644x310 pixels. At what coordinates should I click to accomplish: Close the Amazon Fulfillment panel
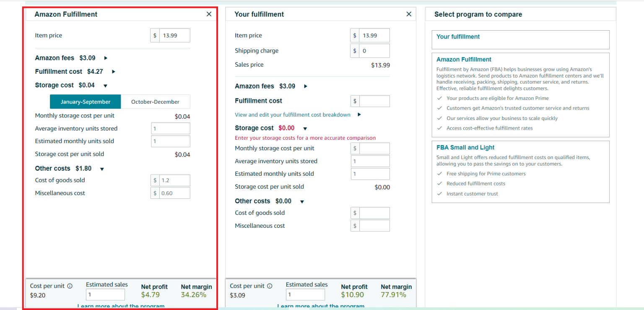tap(209, 14)
